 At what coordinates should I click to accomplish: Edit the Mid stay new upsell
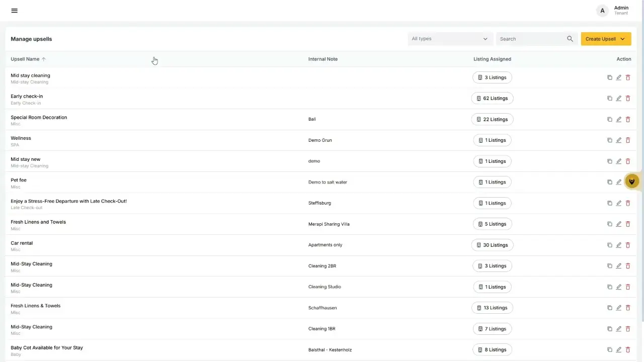[619, 161]
